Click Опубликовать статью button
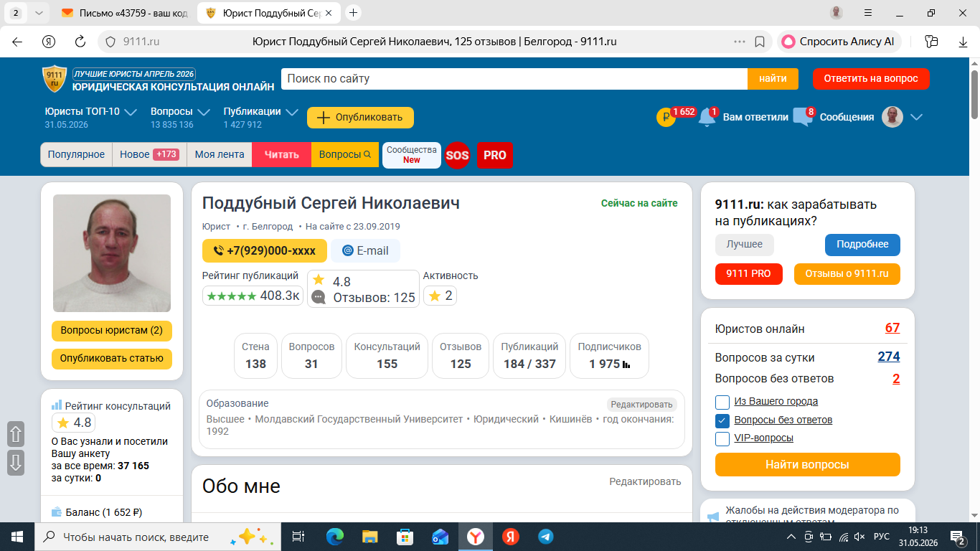The width and height of the screenshot is (980, 551). pyautogui.click(x=112, y=359)
